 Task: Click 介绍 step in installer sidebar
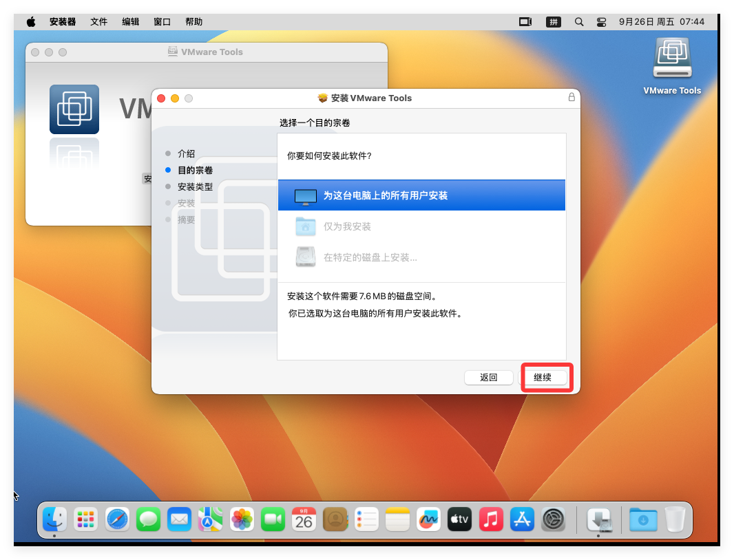(186, 153)
